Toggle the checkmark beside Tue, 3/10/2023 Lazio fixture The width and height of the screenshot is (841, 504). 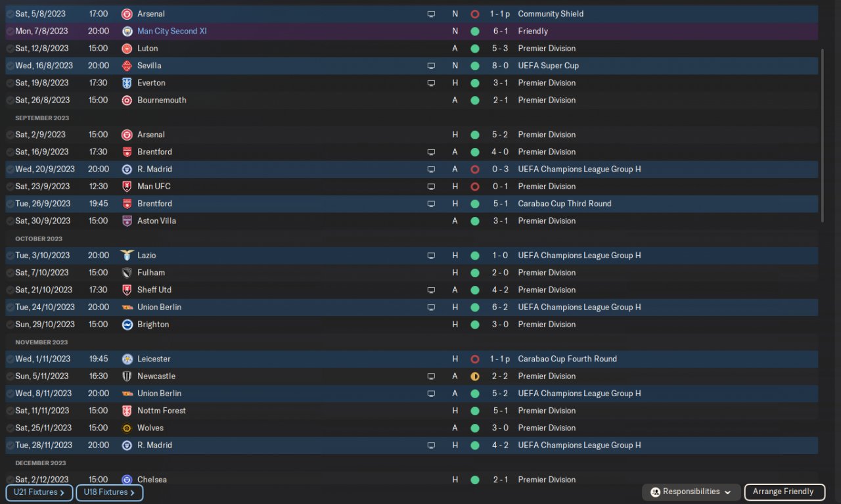(x=10, y=256)
